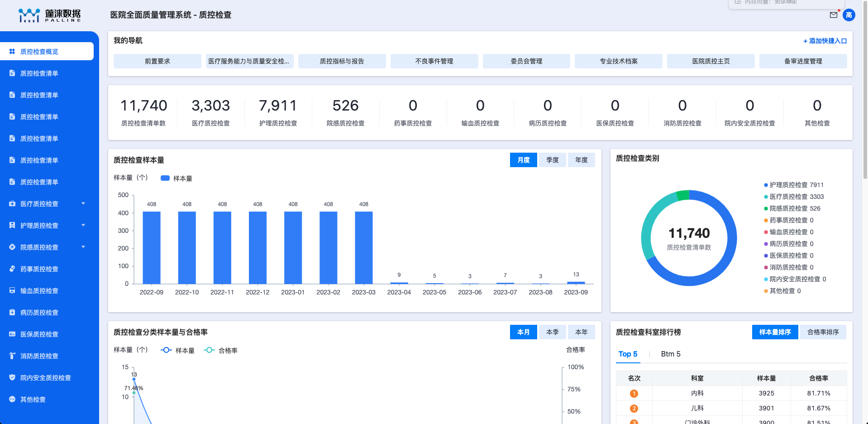Toggle 药事质控检查 0 legend entry

pos(789,220)
